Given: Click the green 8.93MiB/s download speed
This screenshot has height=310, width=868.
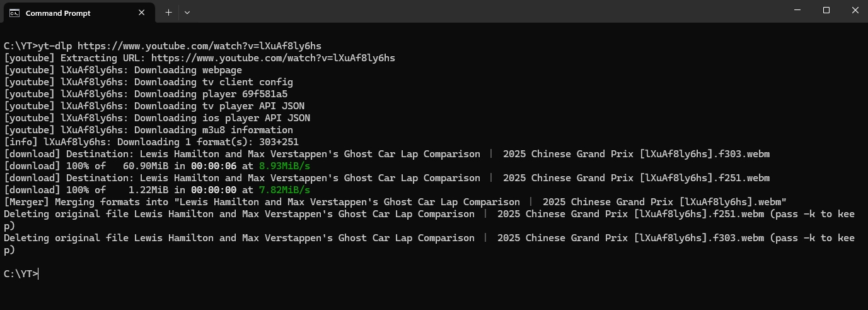Looking at the screenshot, I should coord(284,166).
